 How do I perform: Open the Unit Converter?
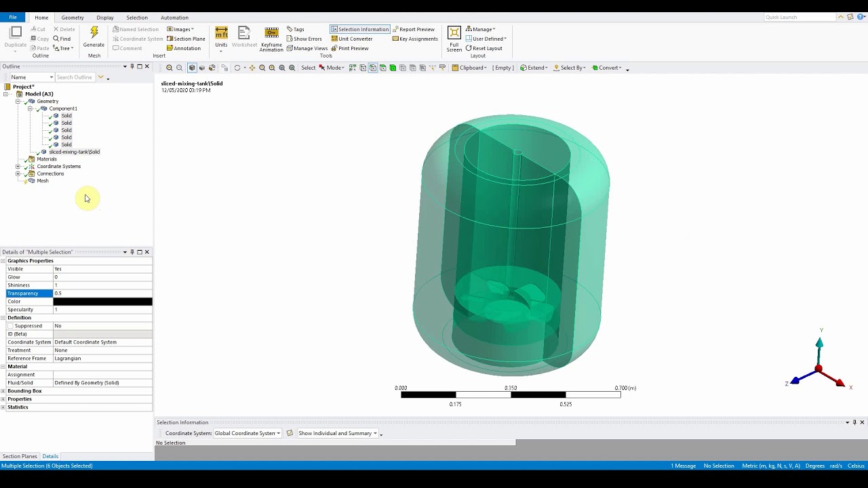352,39
